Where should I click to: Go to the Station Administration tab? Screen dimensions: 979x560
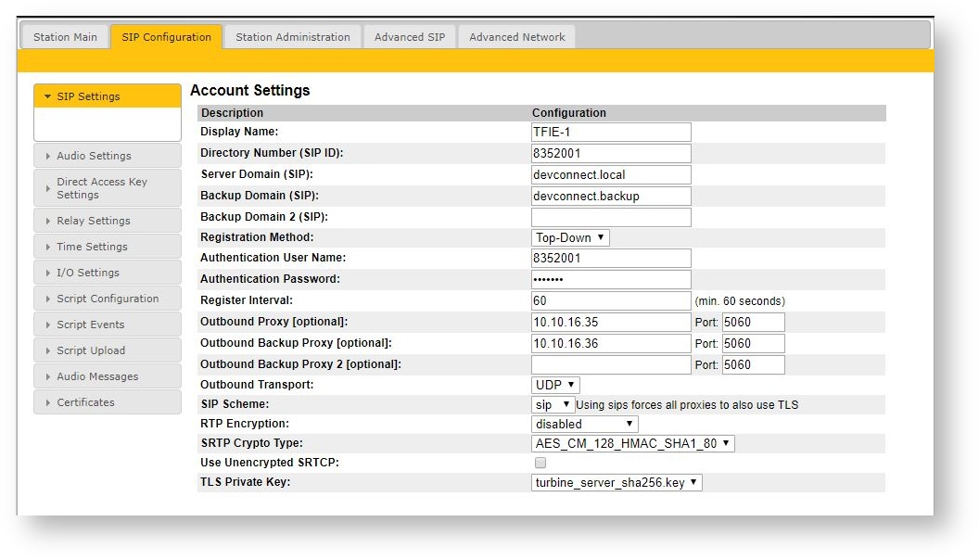(x=292, y=37)
